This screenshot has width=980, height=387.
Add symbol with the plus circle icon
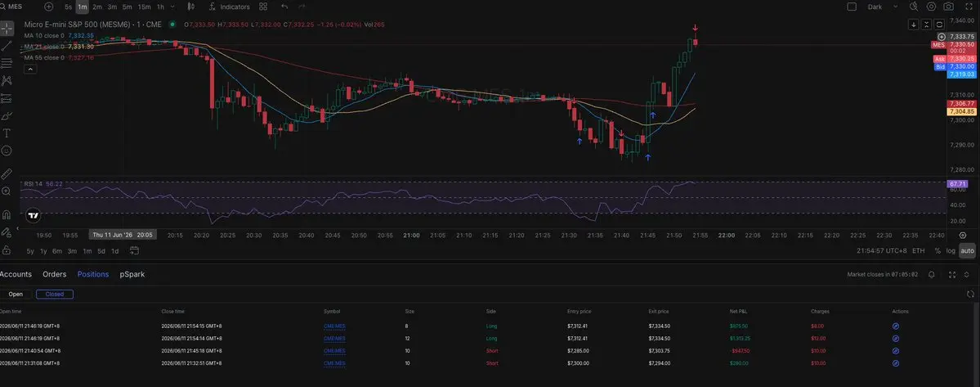pos(49,7)
